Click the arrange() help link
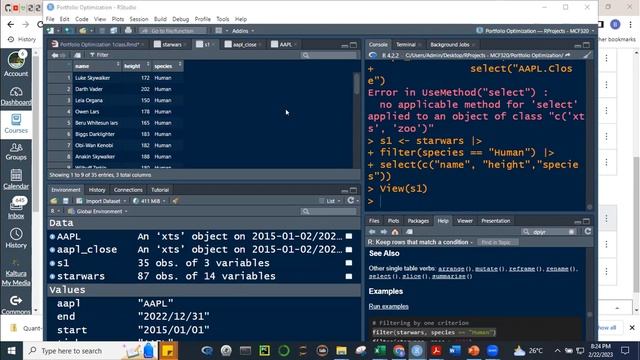Screen dimensions: 640x360 [451, 269]
